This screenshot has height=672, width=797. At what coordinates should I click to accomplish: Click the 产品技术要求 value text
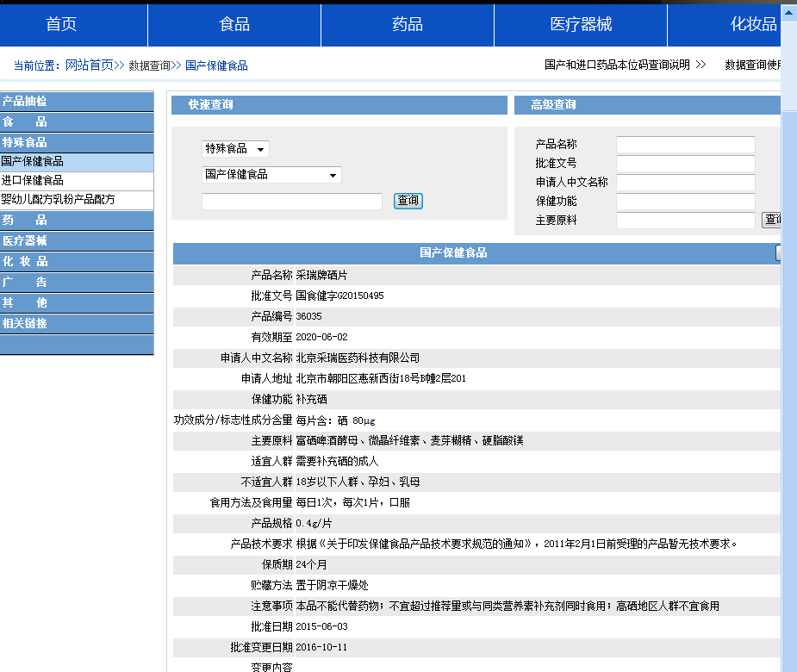[516, 544]
